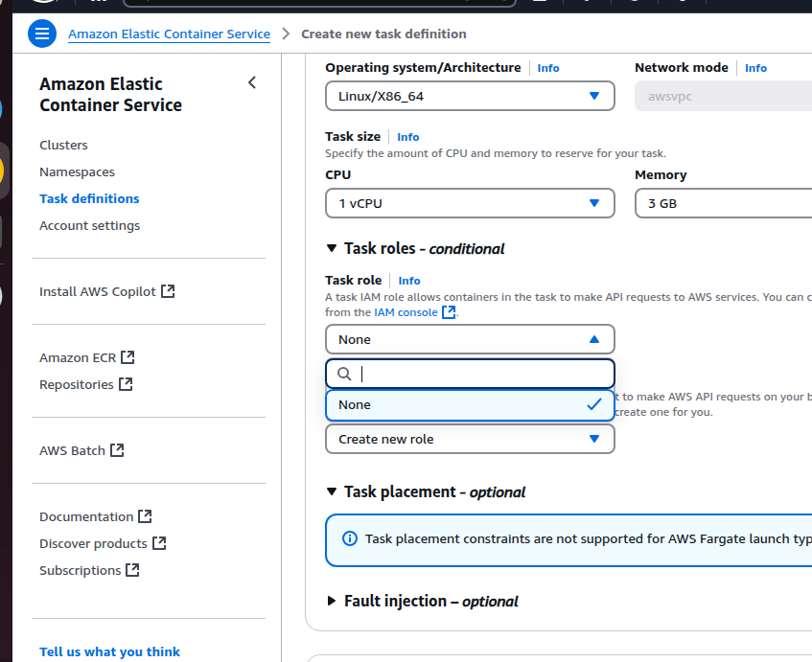Open the Repositories link in sidebar

pos(77,384)
